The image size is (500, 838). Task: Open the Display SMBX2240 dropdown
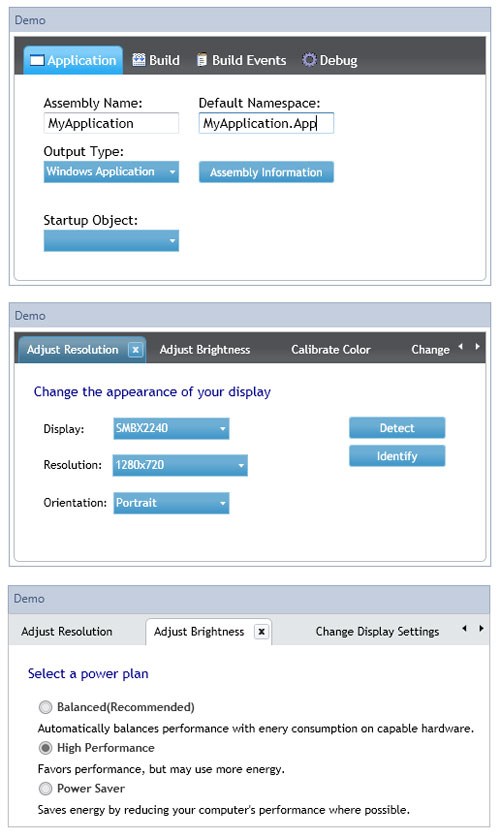[171, 429]
